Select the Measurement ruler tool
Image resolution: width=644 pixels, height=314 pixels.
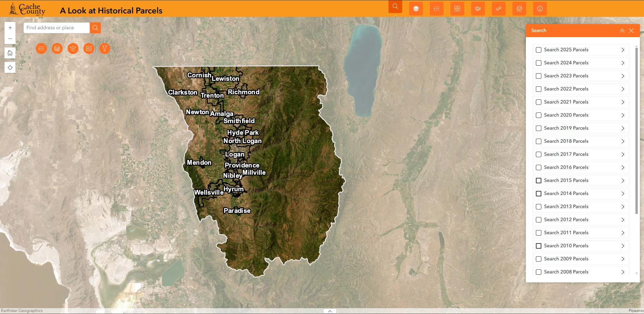click(x=498, y=9)
